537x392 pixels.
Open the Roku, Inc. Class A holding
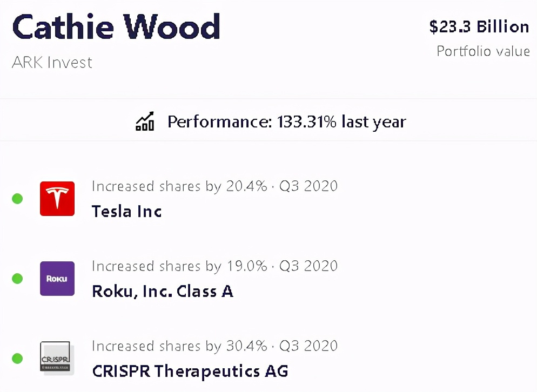click(x=163, y=291)
